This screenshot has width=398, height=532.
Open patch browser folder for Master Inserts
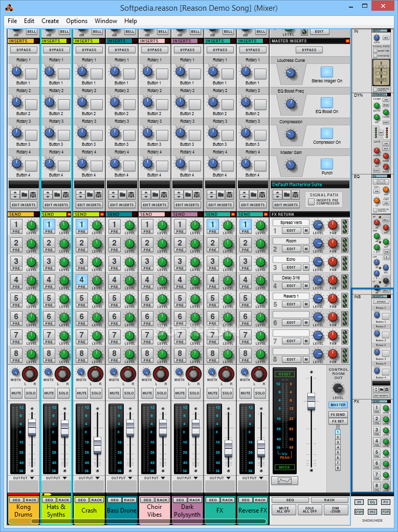click(286, 195)
